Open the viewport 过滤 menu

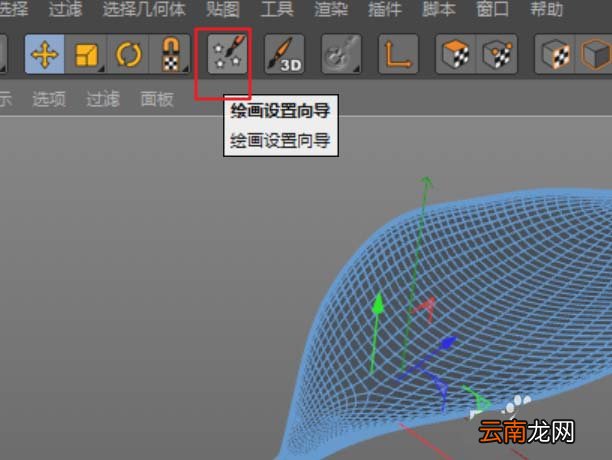pos(103,99)
